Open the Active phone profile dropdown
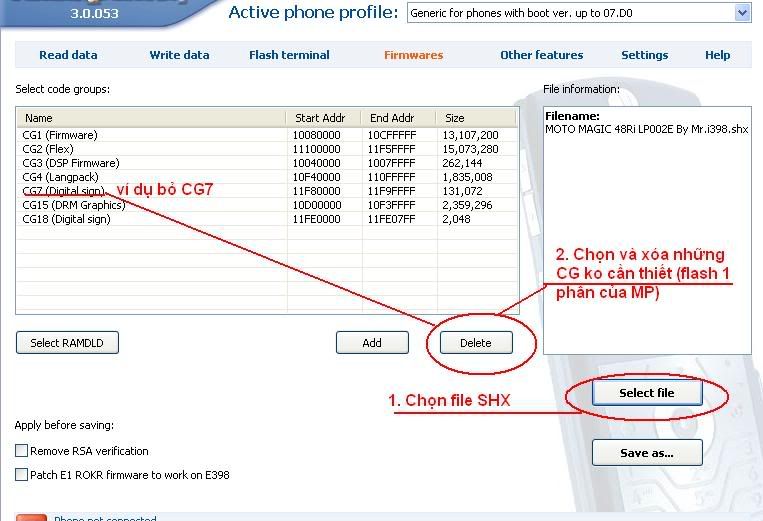The height and width of the screenshot is (521, 763). coord(741,13)
